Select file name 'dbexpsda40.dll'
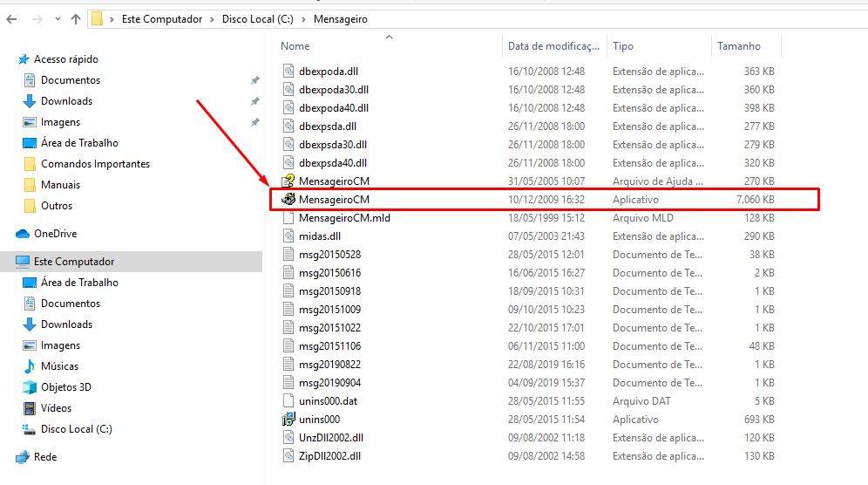 333,163
